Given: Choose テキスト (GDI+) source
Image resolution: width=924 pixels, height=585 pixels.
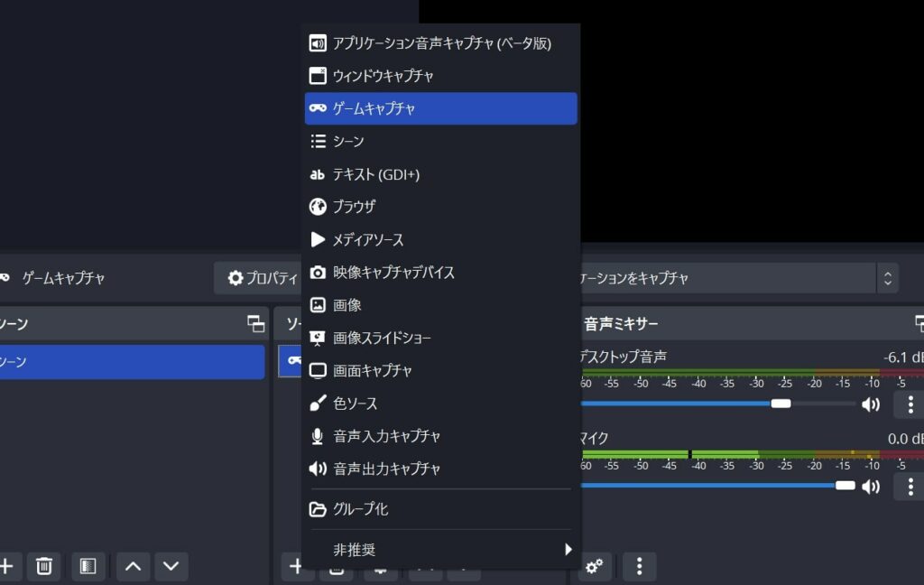Looking at the screenshot, I should (440, 174).
